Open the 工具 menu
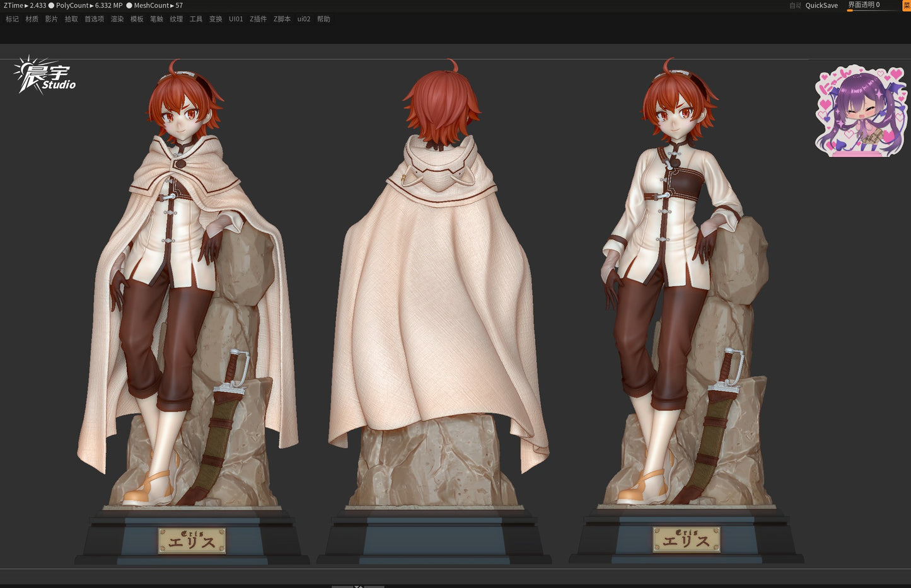This screenshot has width=911, height=588. [196, 19]
